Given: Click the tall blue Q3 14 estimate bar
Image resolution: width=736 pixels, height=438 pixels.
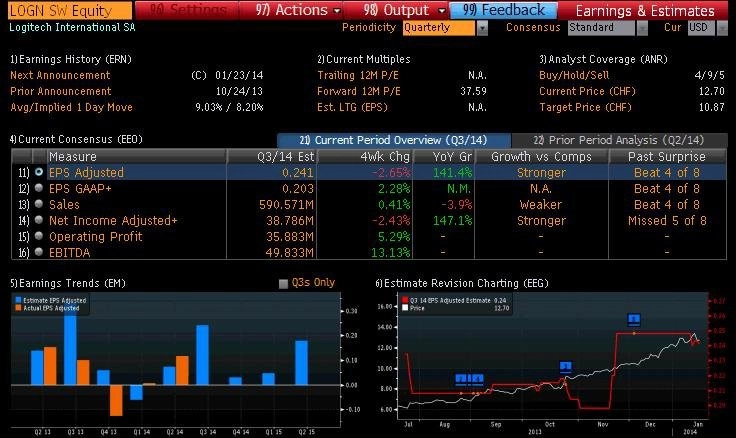Looking at the screenshot, I should [x=203, y=355].
